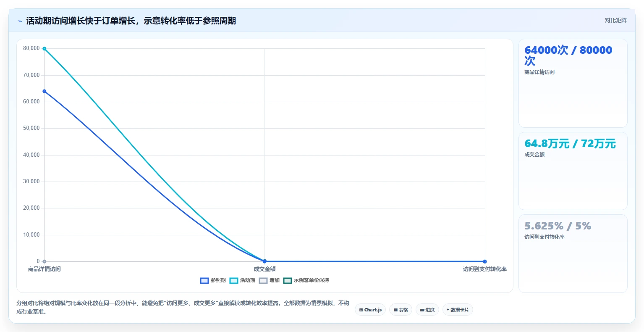Click the 访问到支付转化率 caption in the metric card
Screen dimensions: 644x332
point(545,237)
